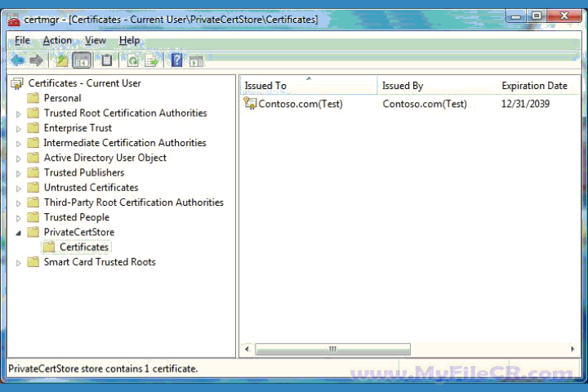Click the 12/31/2039 expiration date cell
Image resolution: width=588 pixels, height=392 pixels.
click(525, 104)
